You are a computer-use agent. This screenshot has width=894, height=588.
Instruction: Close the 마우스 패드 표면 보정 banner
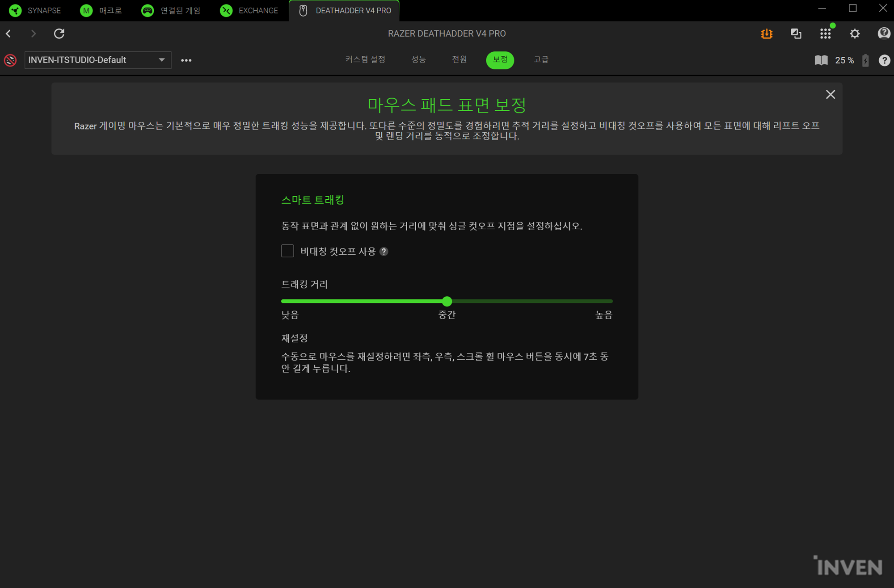click(831, 94)
